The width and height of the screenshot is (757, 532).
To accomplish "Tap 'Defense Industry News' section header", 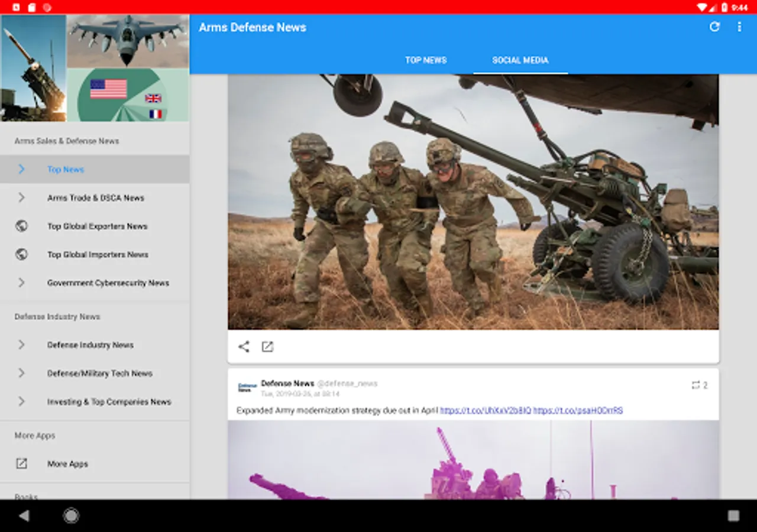I will (57, 317).
